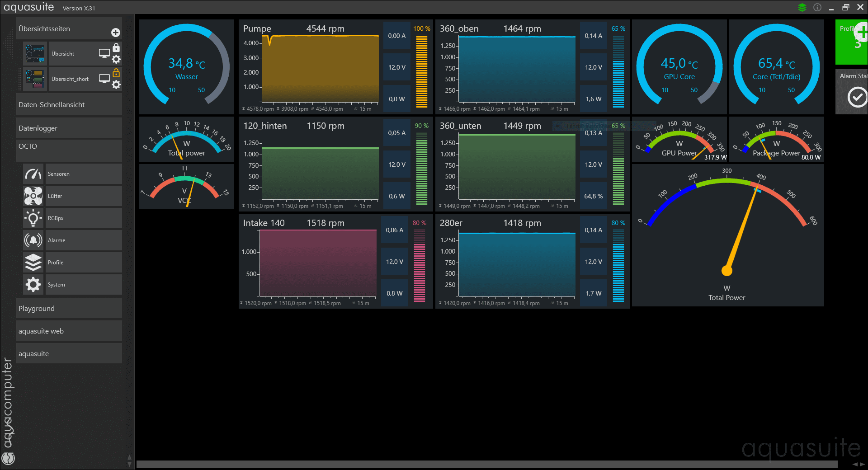
Task: Open Alarme bell icon
Action: pos(33,240)
